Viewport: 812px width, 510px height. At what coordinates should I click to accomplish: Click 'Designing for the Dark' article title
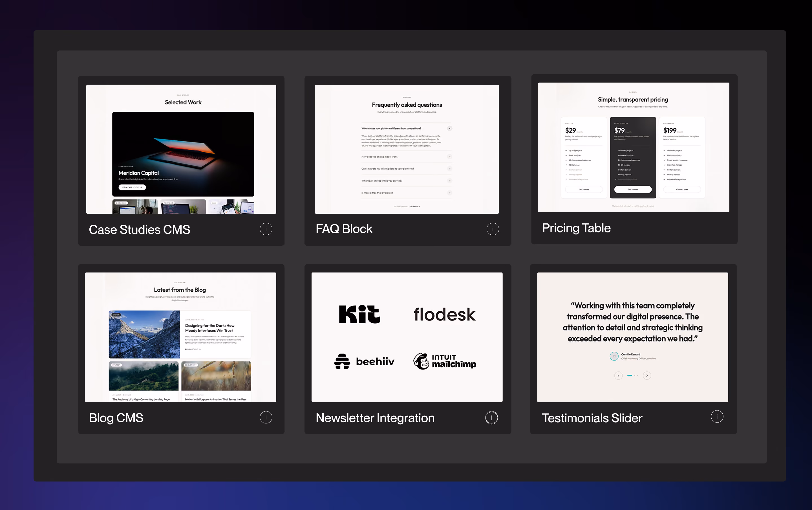point(210,328)
